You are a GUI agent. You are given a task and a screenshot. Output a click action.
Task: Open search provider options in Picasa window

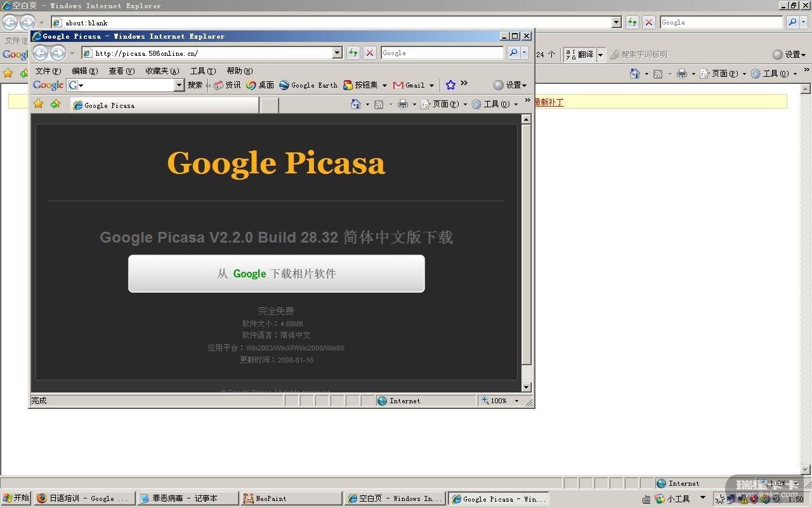[x=525, y=53]
